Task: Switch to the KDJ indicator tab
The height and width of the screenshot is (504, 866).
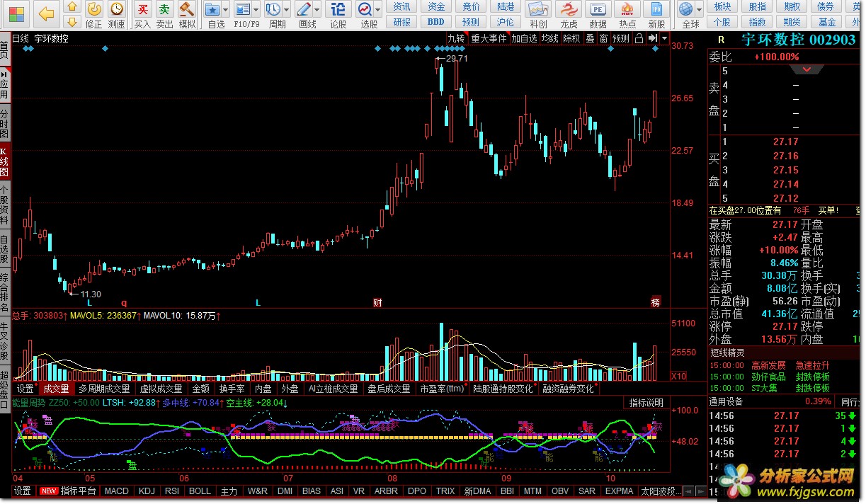Action: point(147,491)
